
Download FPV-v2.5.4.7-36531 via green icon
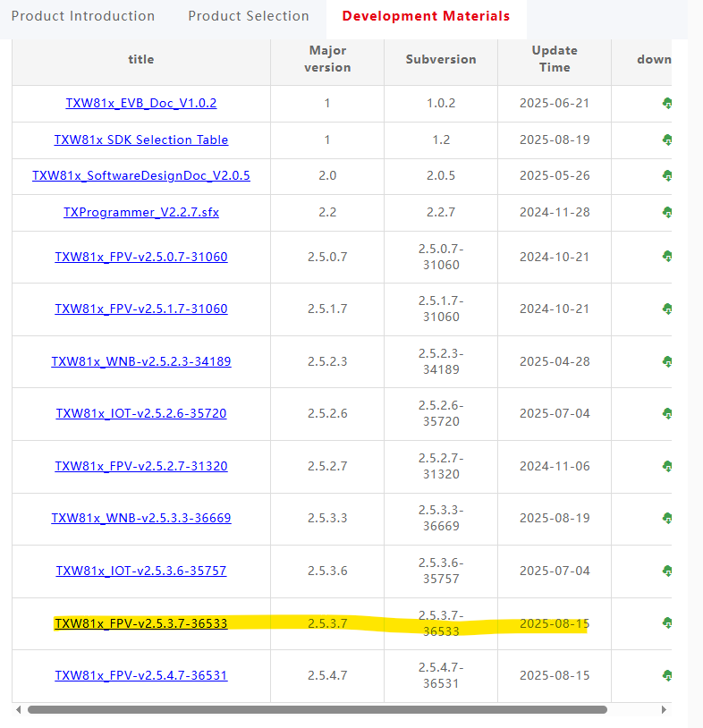pyautogui.click(x=667, y=675)
